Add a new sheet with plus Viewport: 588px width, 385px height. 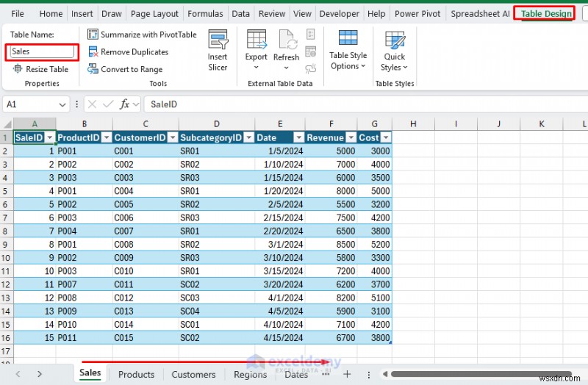(x=347, y=374)
